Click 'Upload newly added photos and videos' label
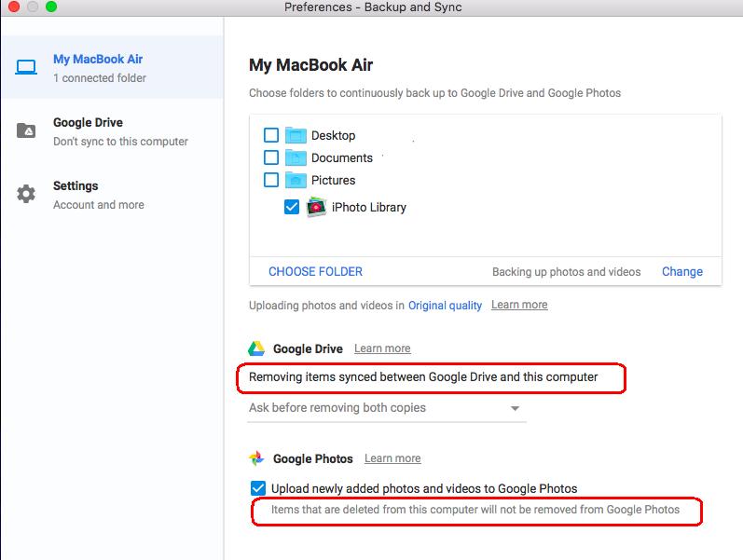 click(x=424, y=488)
